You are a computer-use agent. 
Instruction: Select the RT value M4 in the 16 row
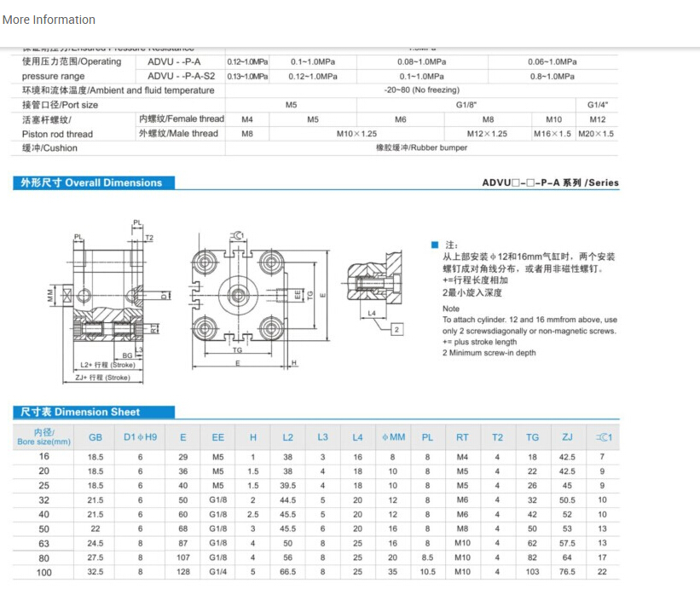pos(462,457)
